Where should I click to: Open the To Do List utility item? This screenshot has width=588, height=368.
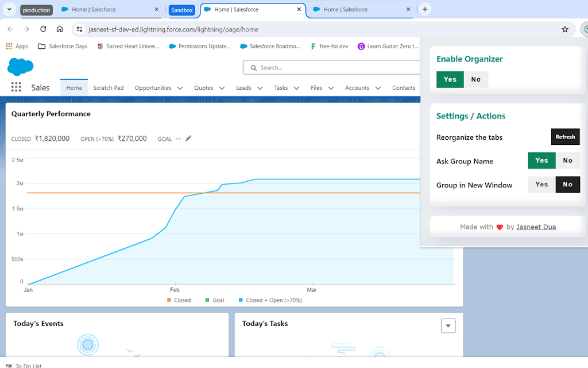[24, 365]
